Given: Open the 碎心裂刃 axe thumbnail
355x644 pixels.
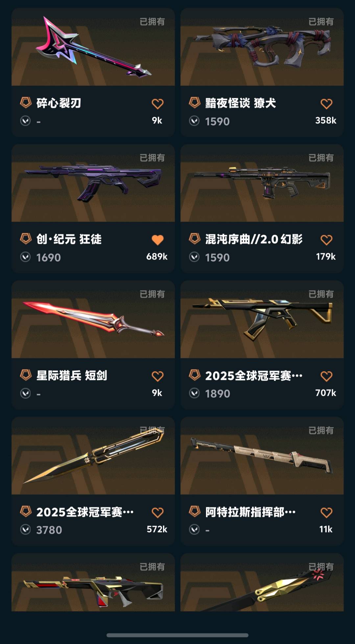Looking at the screenshot, I should pos(93,47).
